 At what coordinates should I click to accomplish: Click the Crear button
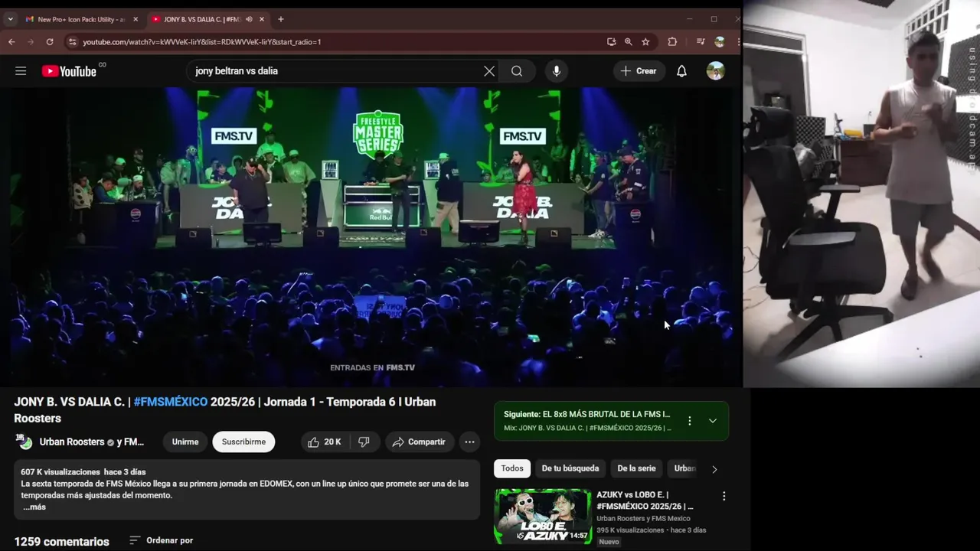(x=639, y=71)
